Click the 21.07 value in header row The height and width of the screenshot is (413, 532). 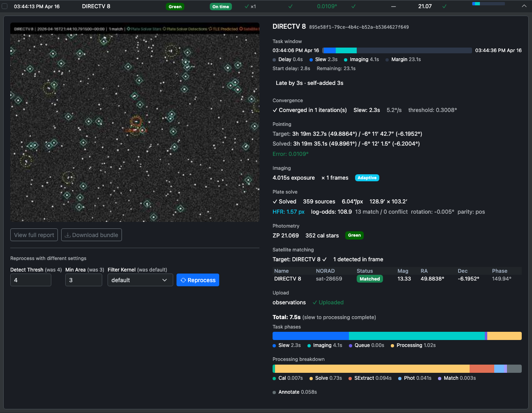pyautogui.click(x=425, y=7)
